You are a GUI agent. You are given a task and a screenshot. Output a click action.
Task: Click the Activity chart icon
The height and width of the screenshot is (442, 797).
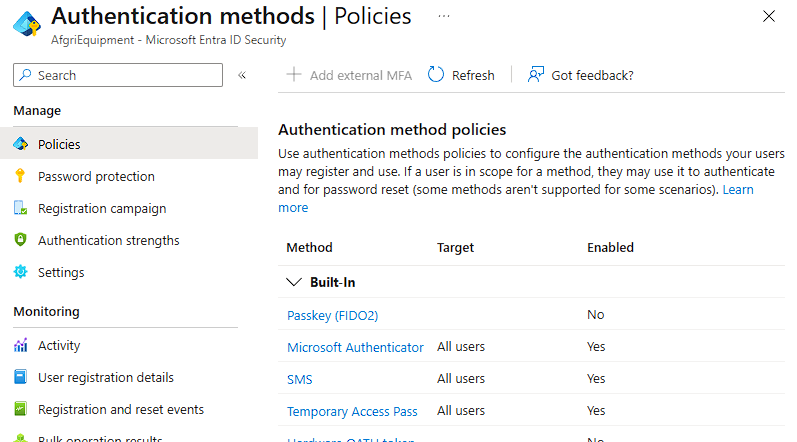click(20, 345)
